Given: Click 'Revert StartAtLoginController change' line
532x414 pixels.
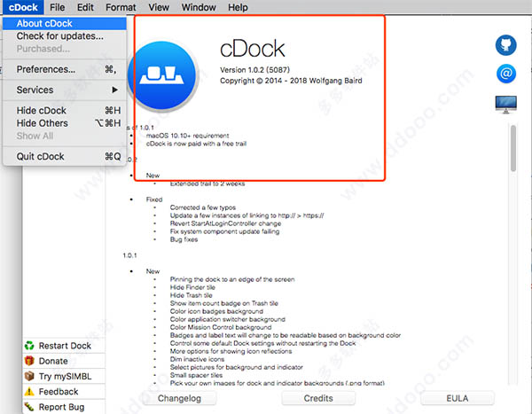Looking at the screenshot, I should click(225, 223).
